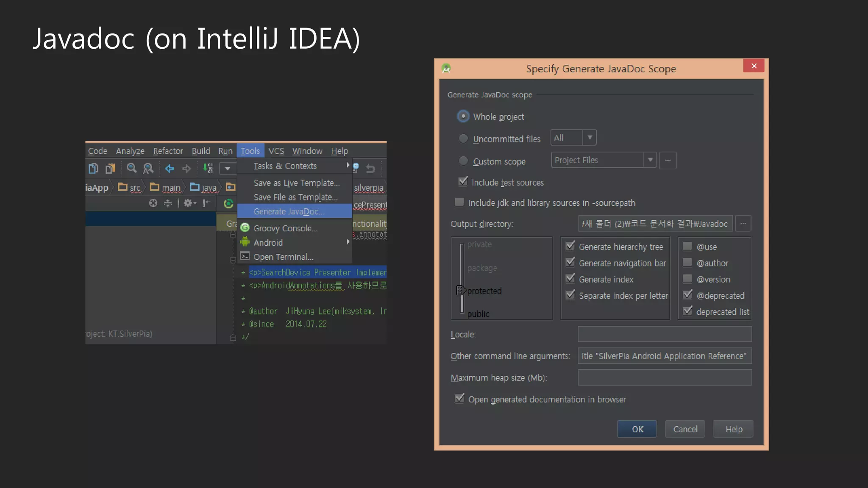This screenshot has width=868, height=488.
Task: Click the Find magnifier icon
Action: point(132,168)
